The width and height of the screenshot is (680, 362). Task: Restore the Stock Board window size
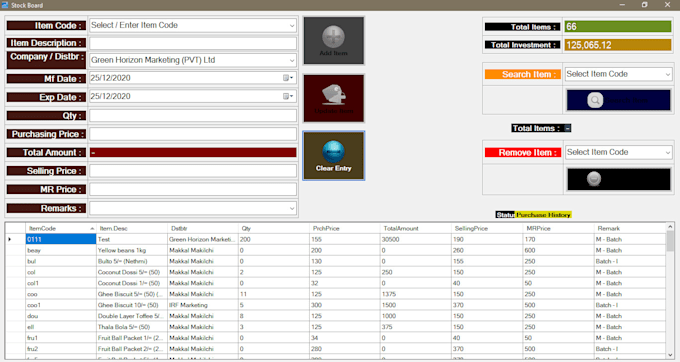(x=645, y=5)
